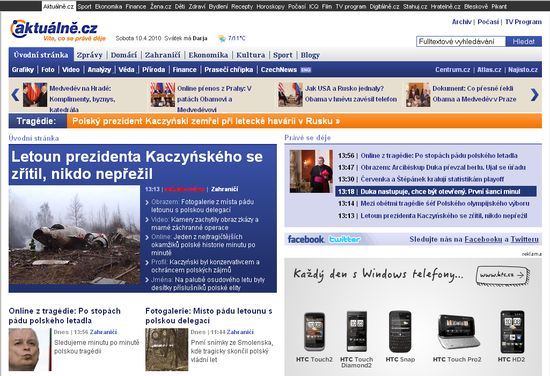Open the Medvedev na Hradě thumbnail
Viewport: 550px width, 376px height.
click(35, 95)
